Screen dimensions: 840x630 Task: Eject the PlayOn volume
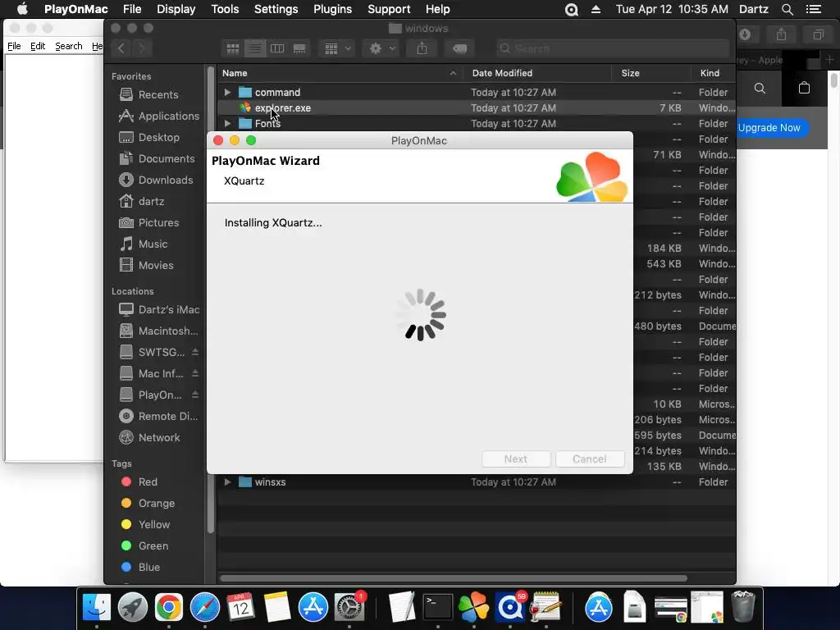coord(195,395)
